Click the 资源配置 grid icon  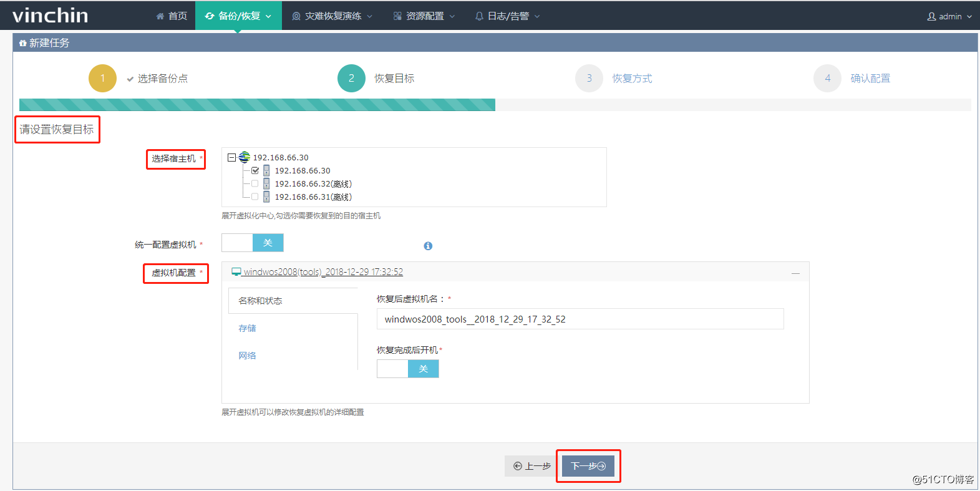[397, 16]
